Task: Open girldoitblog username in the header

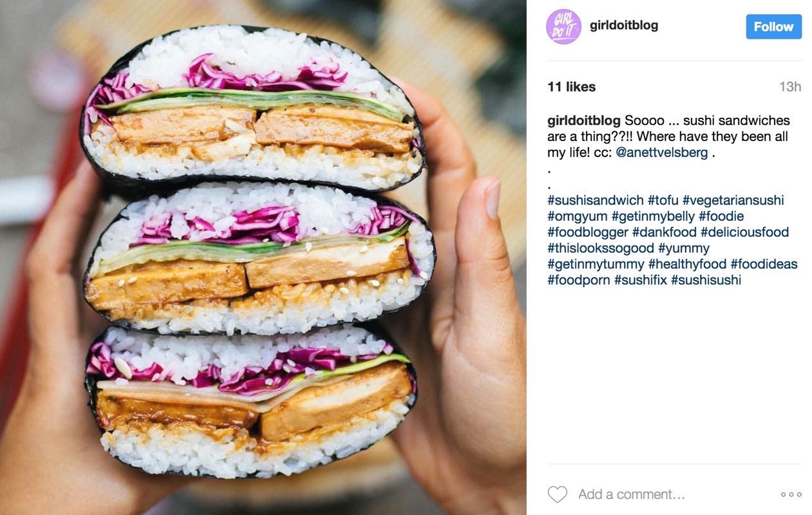Action: point(624,26)
